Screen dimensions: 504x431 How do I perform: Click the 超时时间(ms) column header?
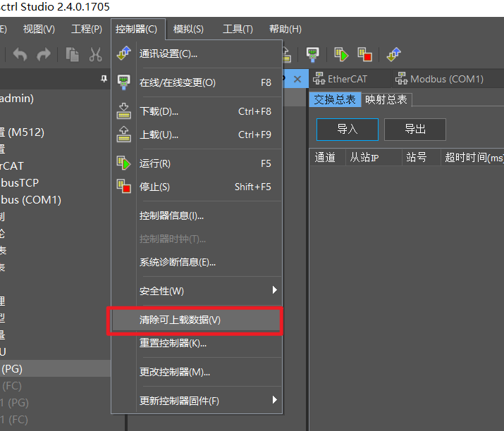[474, 157]
